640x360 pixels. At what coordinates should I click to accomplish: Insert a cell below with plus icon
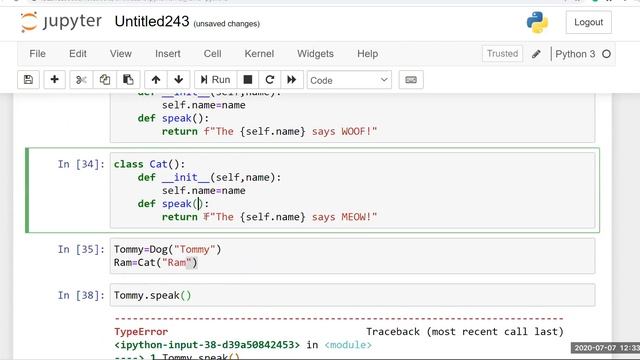point(54,80)
